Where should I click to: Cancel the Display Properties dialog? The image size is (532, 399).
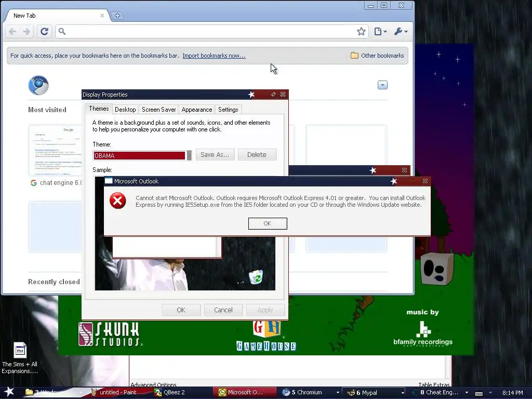click(x=223, y=310)
